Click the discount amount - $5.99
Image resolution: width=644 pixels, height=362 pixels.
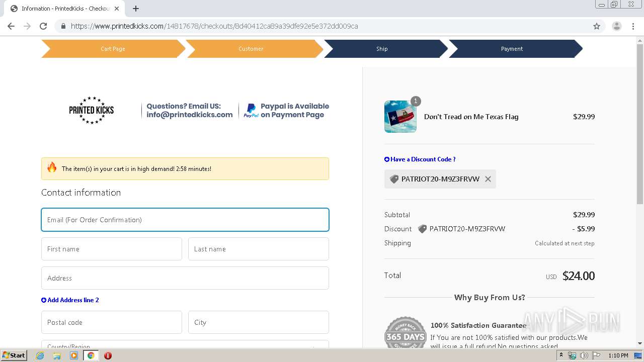(584, 229)
